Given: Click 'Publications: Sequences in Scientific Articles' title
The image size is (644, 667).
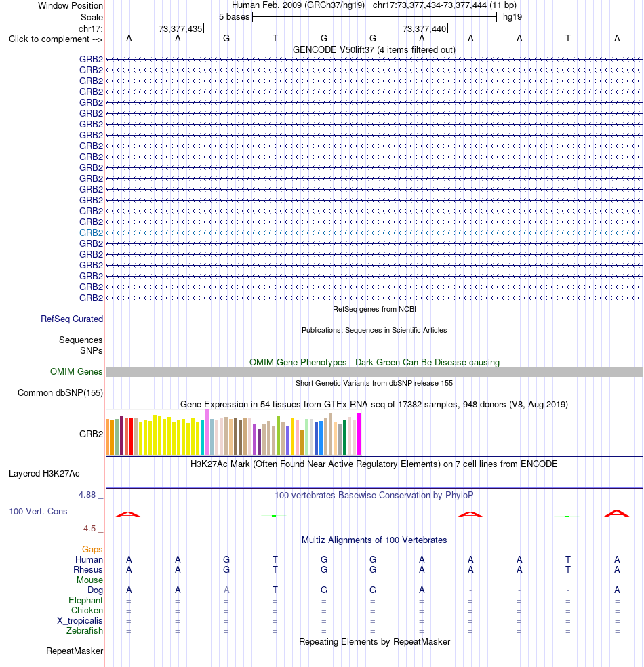Looking at the screenshot, I should coord(374,330).
